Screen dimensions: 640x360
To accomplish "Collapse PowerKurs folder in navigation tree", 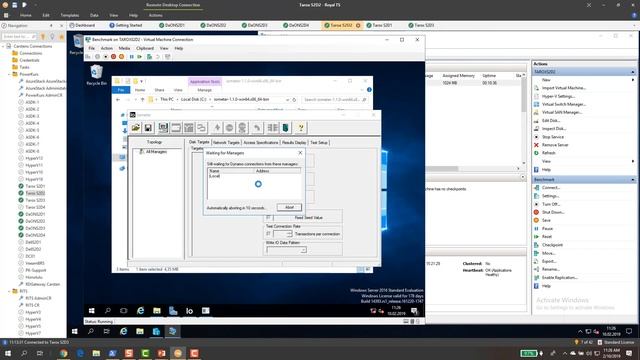I will tap(9, 74).
